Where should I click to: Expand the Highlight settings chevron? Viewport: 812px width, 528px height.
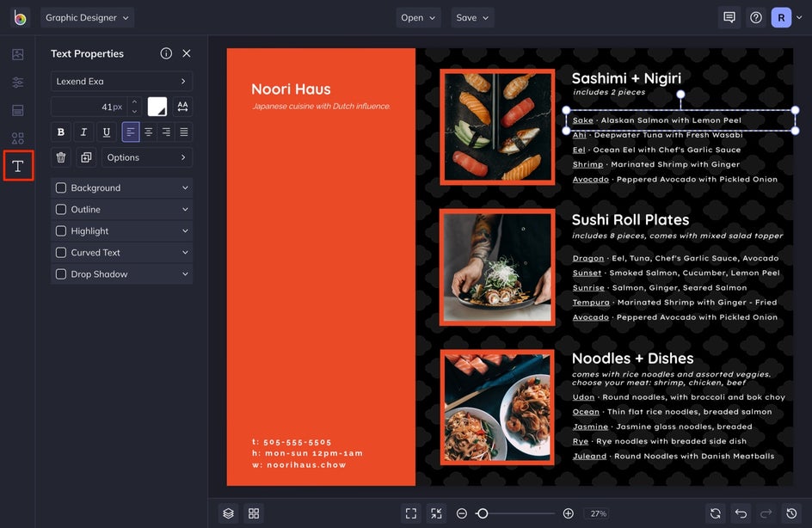coord(185,230)
